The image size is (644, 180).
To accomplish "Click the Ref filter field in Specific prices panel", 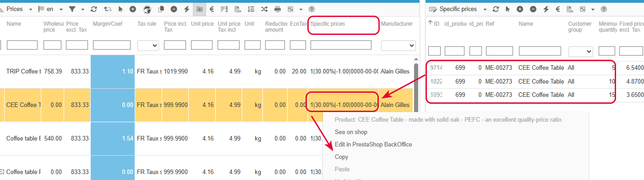I will coord(499,51).
